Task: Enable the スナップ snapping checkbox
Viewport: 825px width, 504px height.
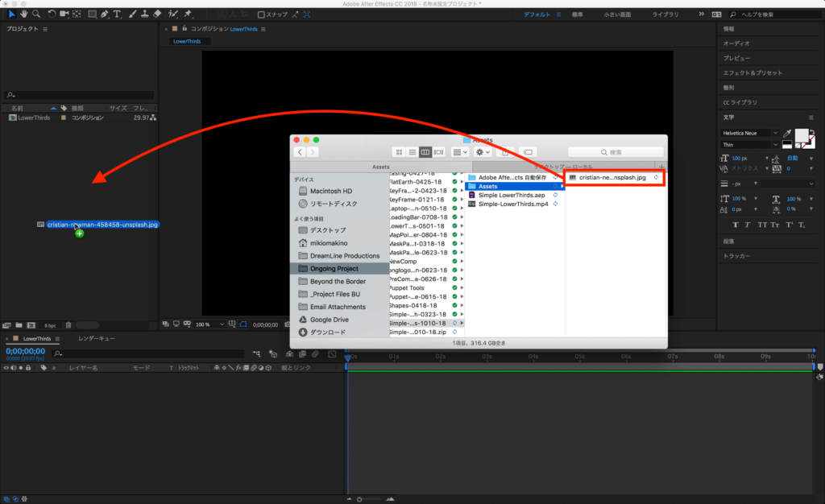Action: pyautogui.click(x=261, y=14)
